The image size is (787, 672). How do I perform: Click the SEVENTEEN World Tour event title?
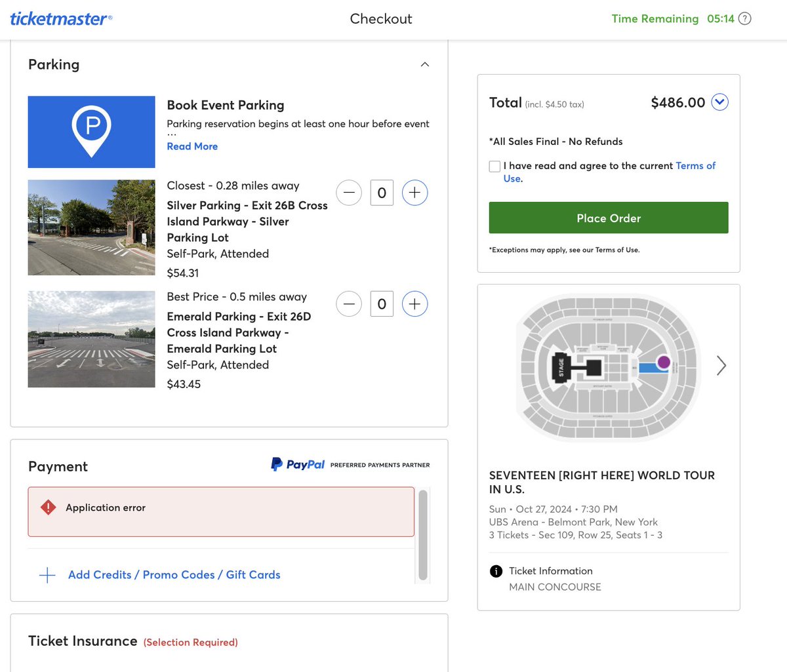tap(602, 482)
